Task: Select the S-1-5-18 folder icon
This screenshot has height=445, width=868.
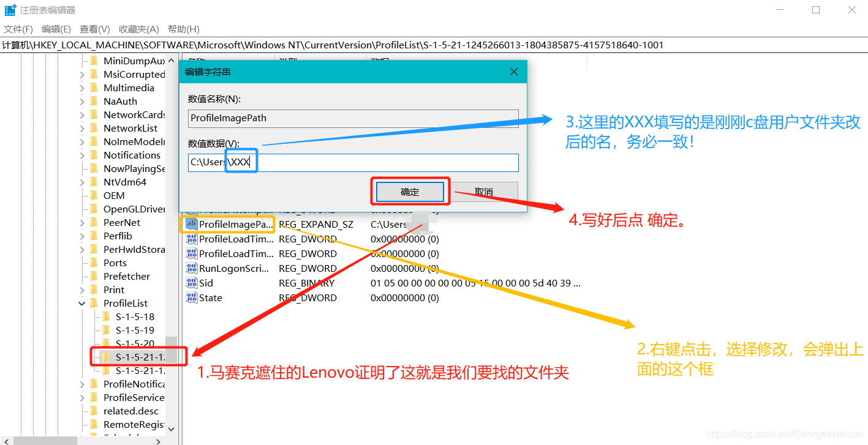Action: point(106,316)
